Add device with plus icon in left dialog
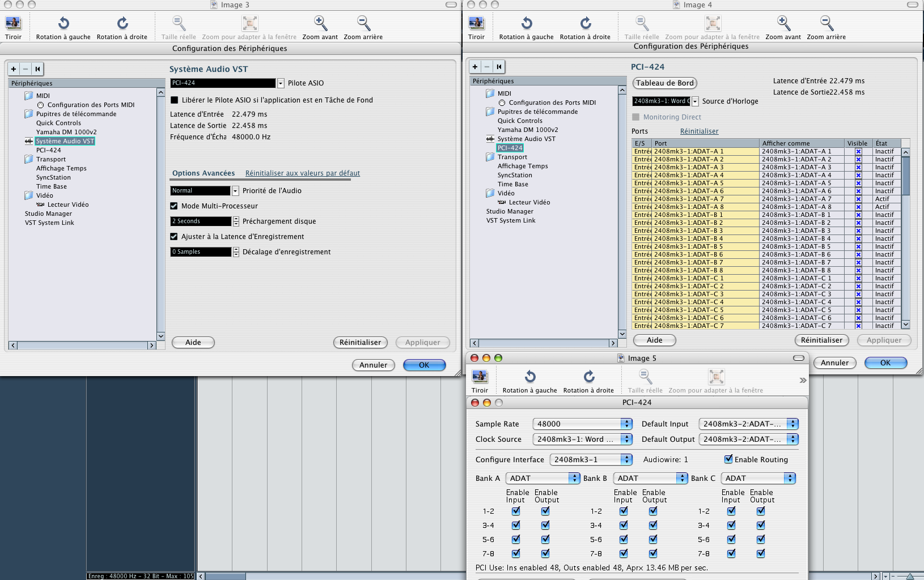 coord(14,69)
